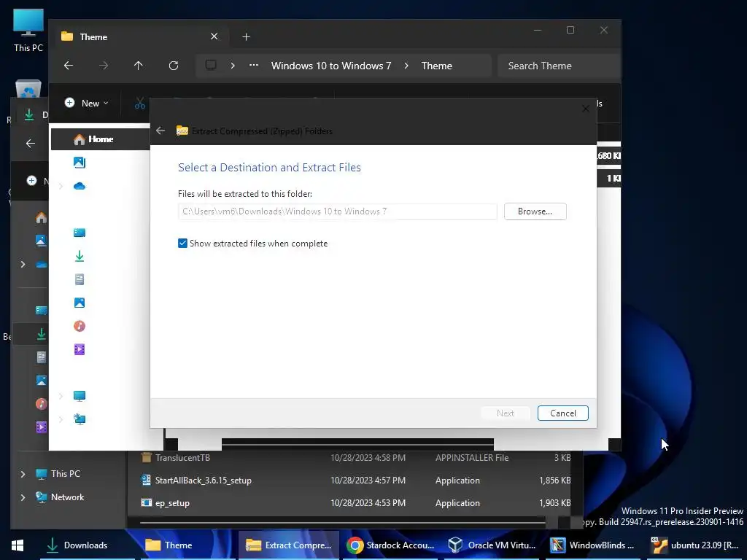Cancel the extraction wizard

562,413
